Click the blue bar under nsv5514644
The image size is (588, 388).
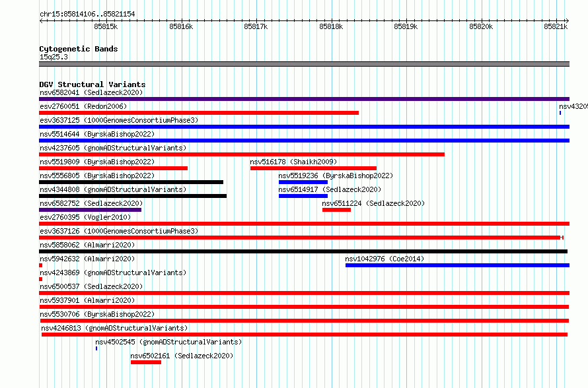tap(304, 141)
